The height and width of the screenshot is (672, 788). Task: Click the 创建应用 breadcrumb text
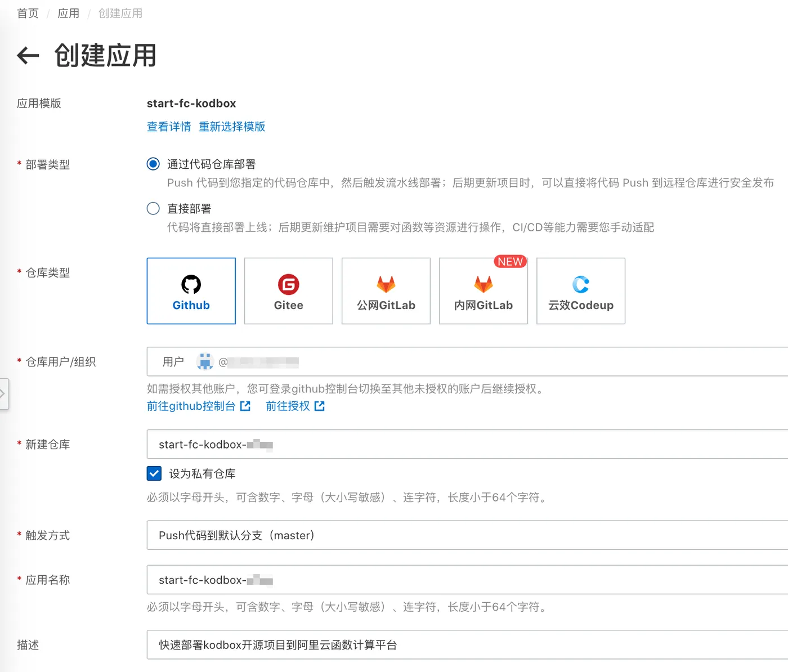click(x=120, y=13)
